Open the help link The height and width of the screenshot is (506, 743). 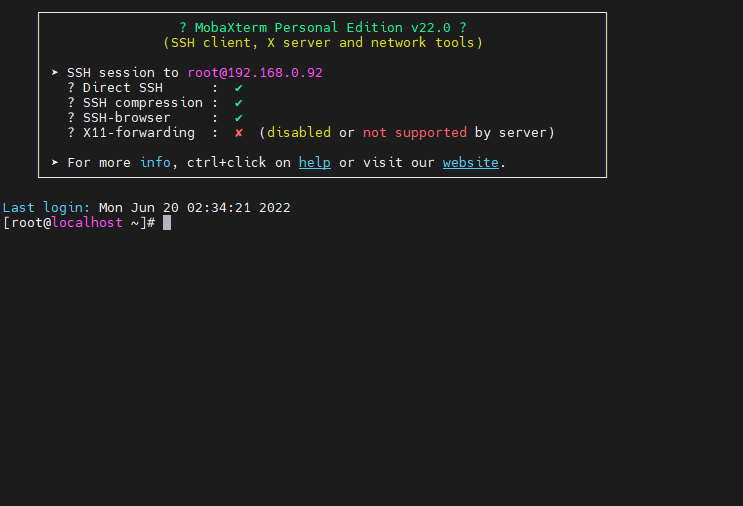(315, 163)
